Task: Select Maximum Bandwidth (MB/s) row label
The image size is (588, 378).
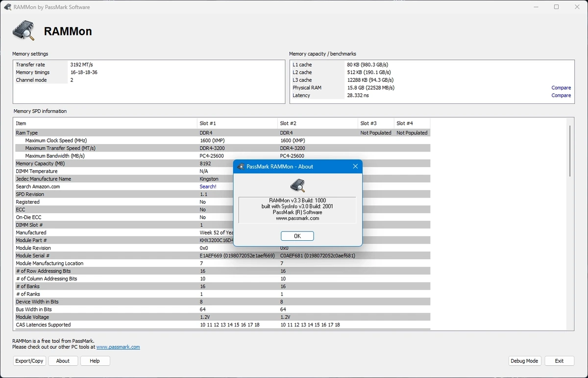Action: [x=55, y=156]
